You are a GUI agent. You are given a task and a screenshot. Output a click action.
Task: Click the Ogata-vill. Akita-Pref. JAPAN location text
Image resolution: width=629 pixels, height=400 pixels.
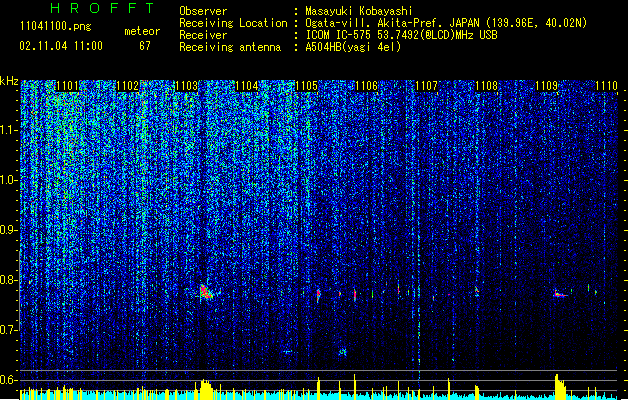pos(446,23)
